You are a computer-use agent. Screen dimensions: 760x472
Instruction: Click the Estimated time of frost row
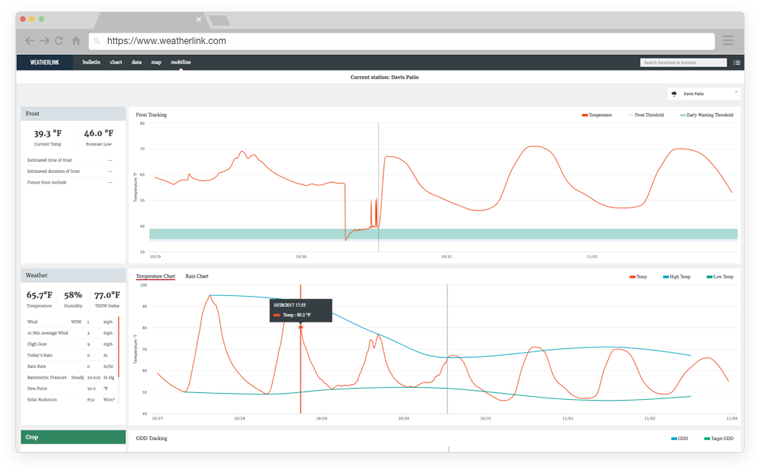pos(70,160)
